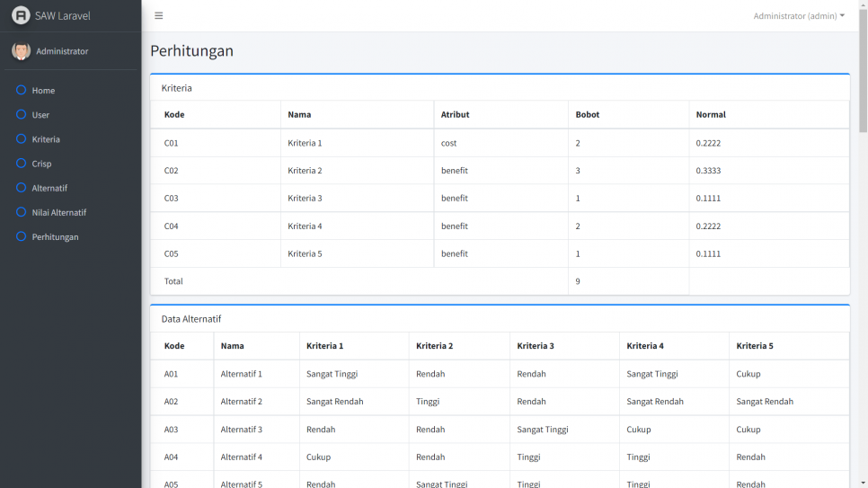Screen dimensions: 868x488
Task: Select the A01 code cell
Action: click(x=171, y=374)
